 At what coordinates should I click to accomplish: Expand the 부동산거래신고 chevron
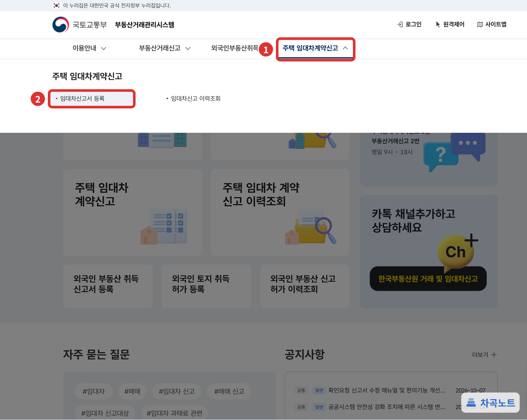[188, 48]
